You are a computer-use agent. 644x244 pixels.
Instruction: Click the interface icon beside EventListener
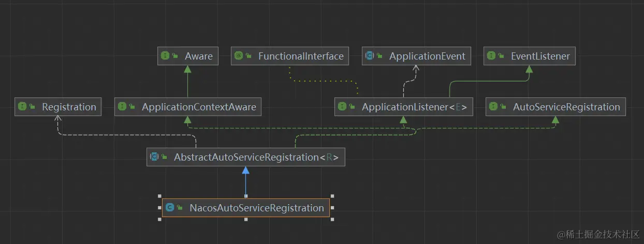(x=492, y=56)
